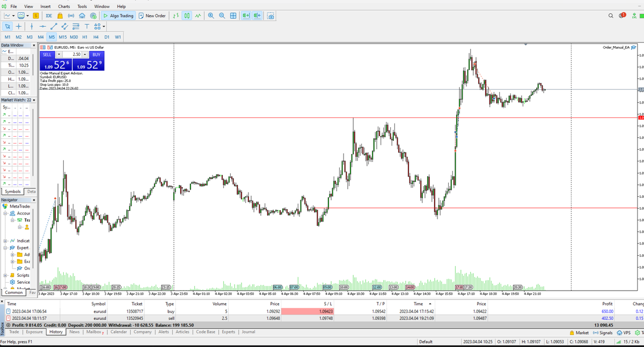Select the M1 timeframe
The image size is (644, 347).
pos(8,37)
